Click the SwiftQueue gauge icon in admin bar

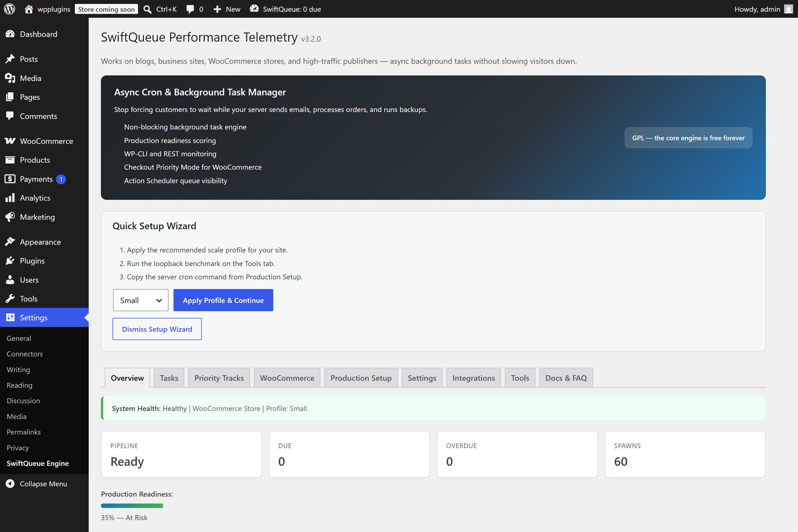[254, 8]
